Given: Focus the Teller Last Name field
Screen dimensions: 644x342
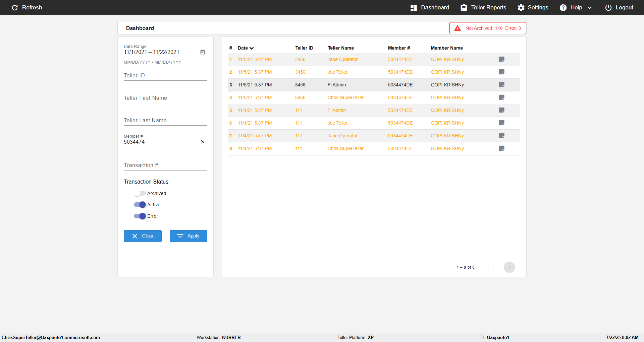Looking at the screenshot, I should [165, 121].
